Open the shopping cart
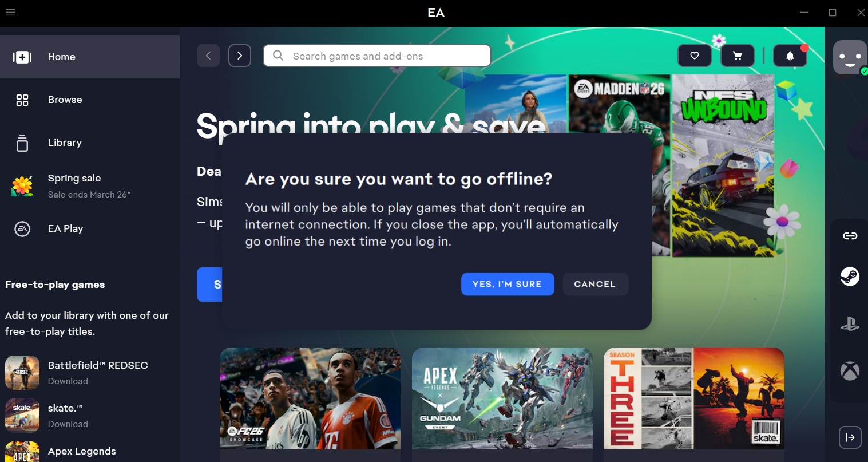 click(x=738, y=56)
